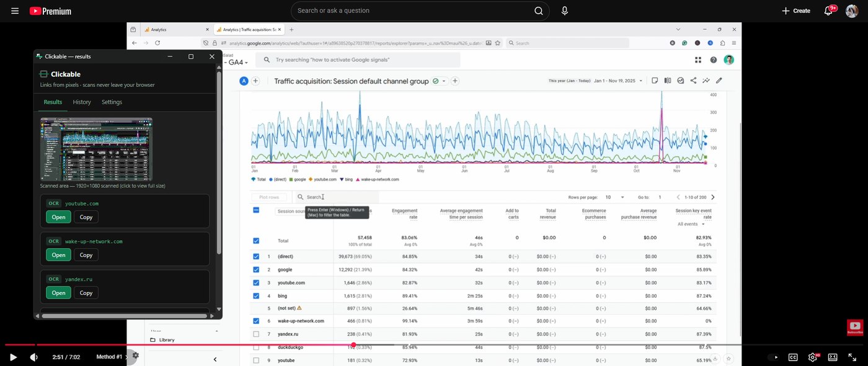Uncheck the bing row checkbox
The width and height of the screenshot is (868, 366).
point(256,296)
